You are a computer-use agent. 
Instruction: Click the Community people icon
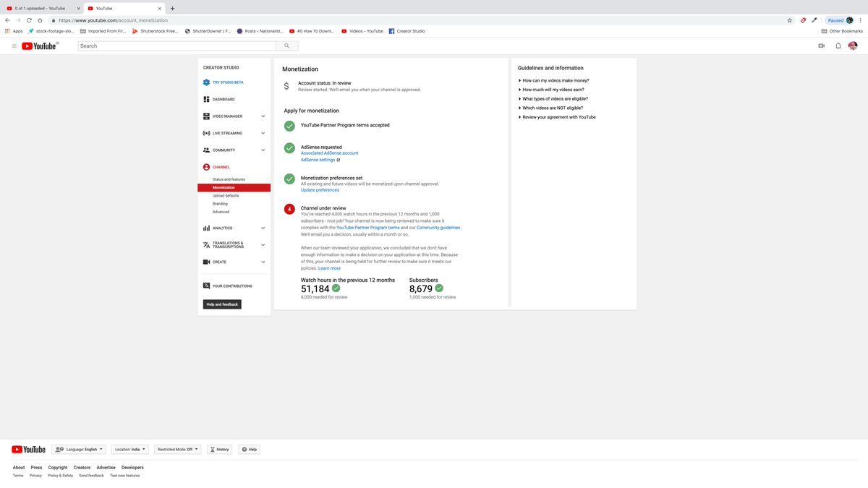[x=206, y=150]
